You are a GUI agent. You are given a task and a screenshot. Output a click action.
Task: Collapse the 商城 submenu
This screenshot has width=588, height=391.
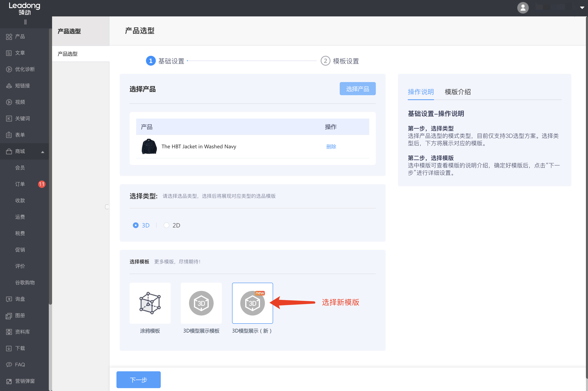42,151
